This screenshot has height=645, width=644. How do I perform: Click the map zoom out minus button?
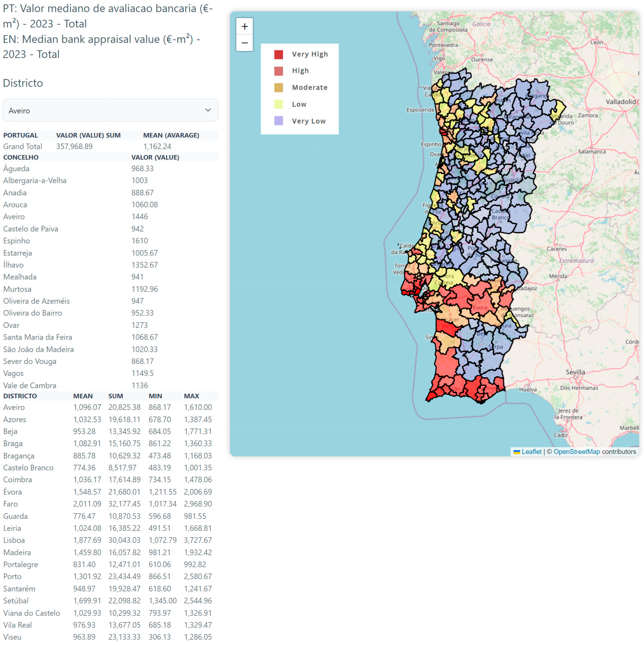click(x=244, y=43)
